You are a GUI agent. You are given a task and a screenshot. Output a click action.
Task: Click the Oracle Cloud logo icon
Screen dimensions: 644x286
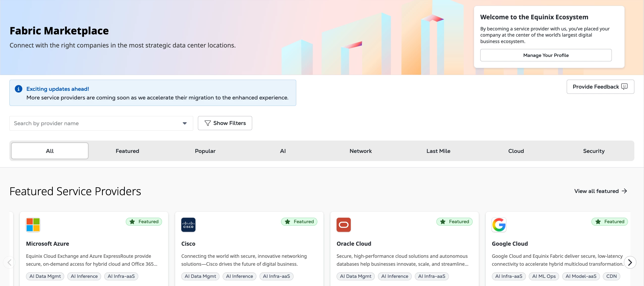(344, 225)
